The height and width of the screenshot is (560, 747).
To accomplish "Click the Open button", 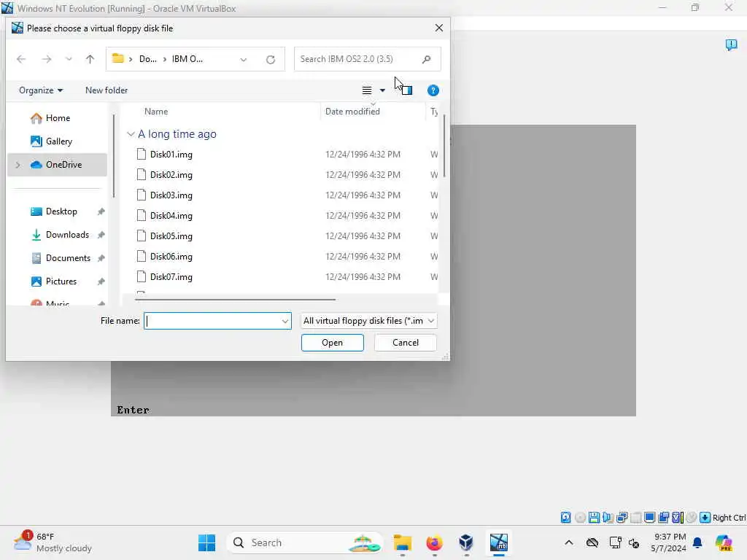I will [332, 343].
